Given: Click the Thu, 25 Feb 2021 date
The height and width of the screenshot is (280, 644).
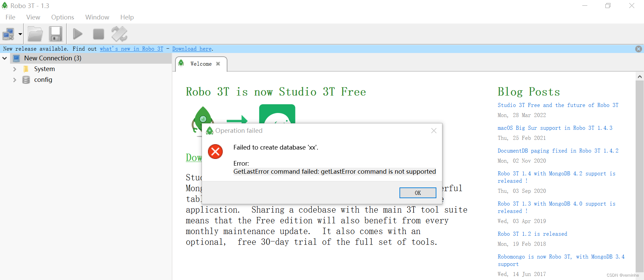Looking at the screenshot, I should [x=522, y=138].
